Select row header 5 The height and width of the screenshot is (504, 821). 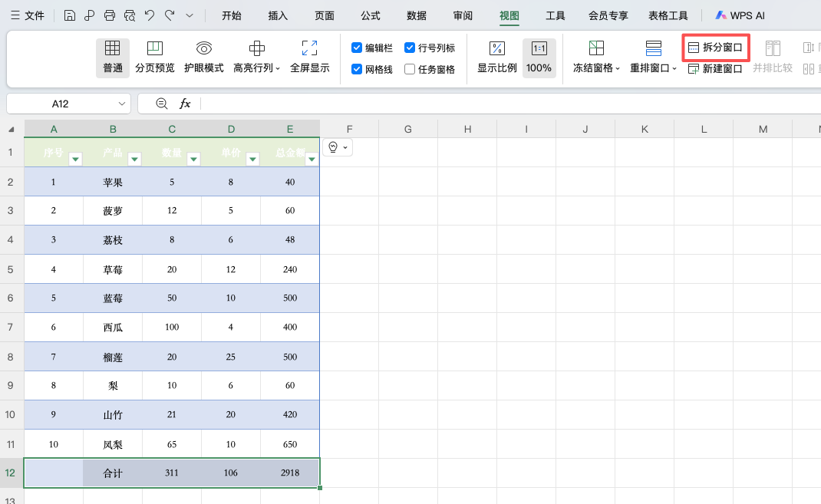10,269
